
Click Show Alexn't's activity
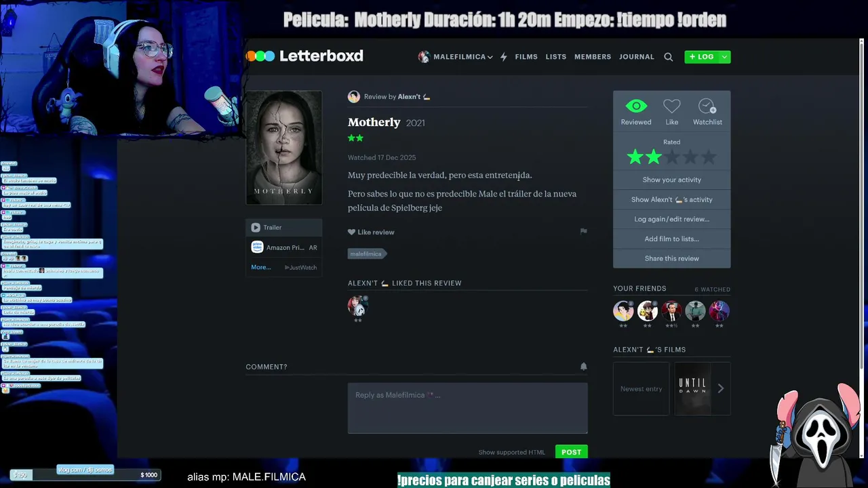(x=672, y=199)
